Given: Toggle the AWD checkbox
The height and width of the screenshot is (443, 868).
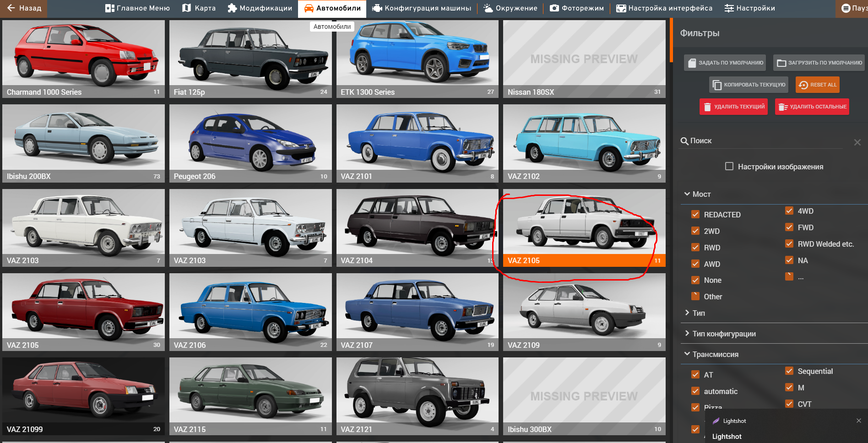Looking at the screenshot, I should (695, 264).
